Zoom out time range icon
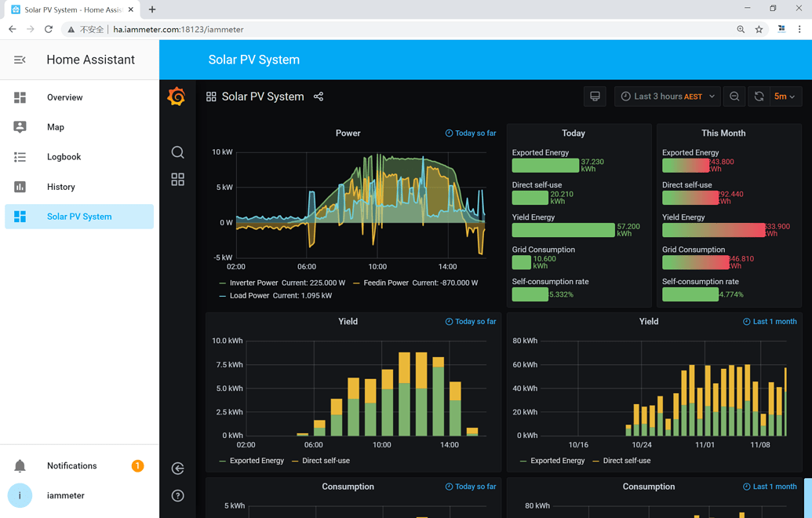The width and height of the screenshot is (812, 518). click(x=734, y=97)
